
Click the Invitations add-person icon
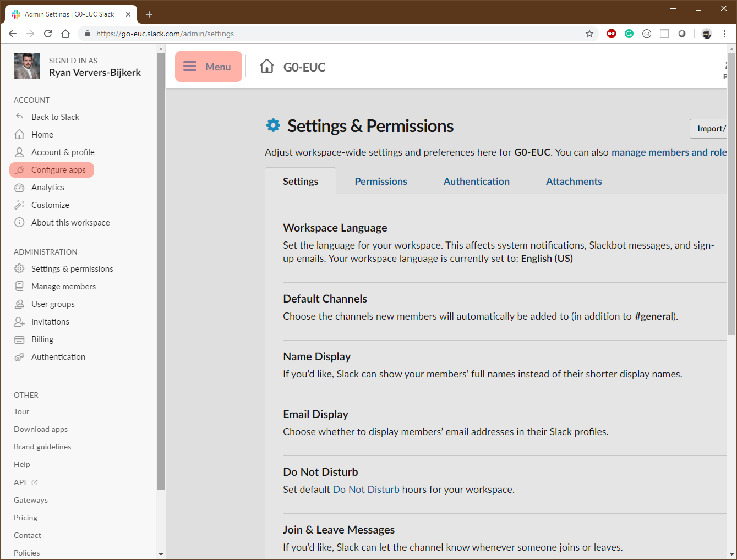[x=19, y=322]
